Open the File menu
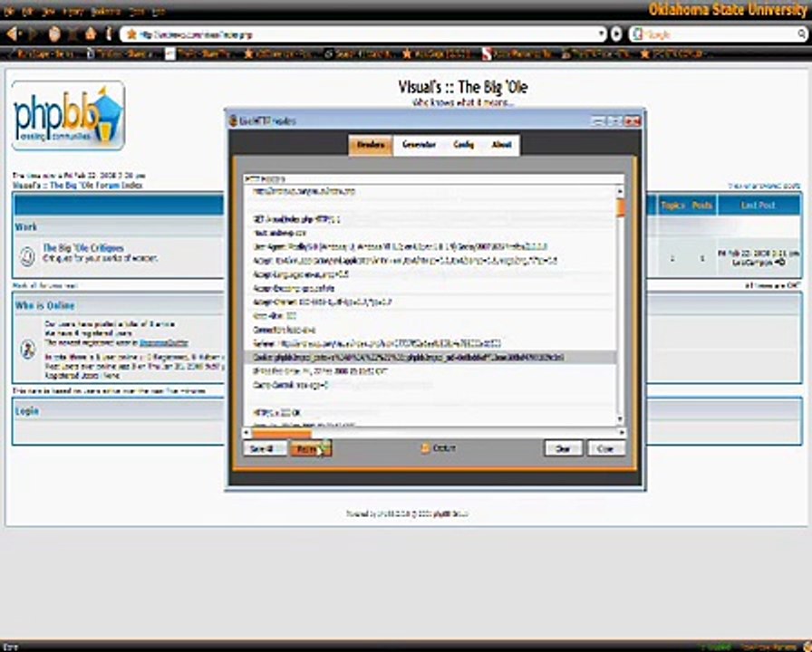The width and height of the screenshot is (812, 652). [x=9, y=11]
